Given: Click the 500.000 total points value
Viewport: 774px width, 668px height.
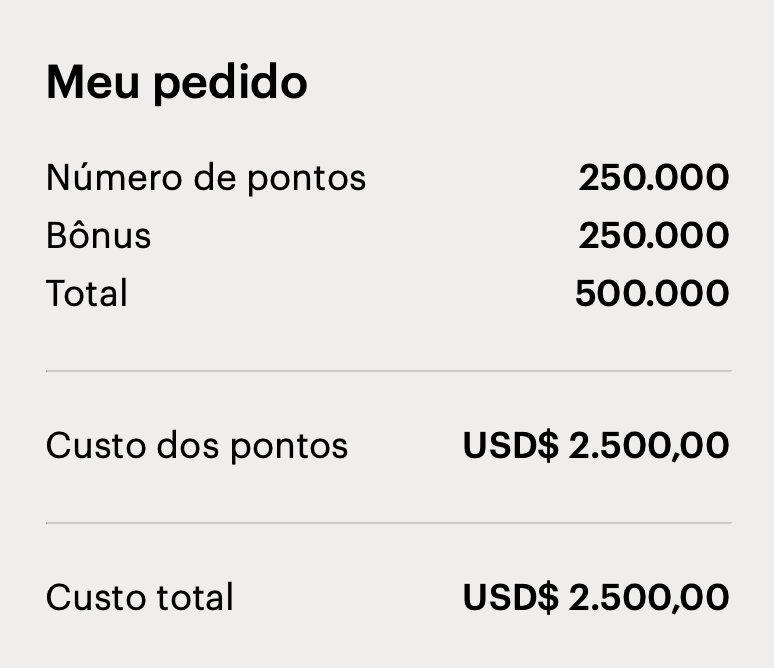Looking at the screenshot, I should 652,293.
